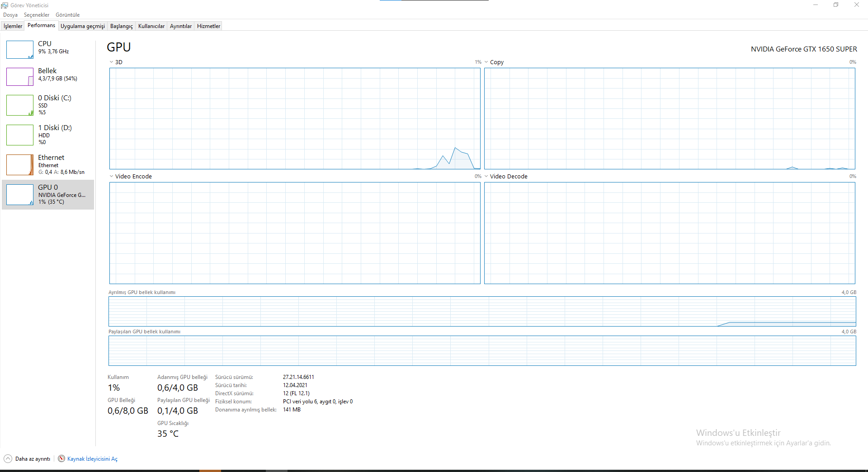
Task: Click the Video Decode graph area
Action: click(670, 233)
